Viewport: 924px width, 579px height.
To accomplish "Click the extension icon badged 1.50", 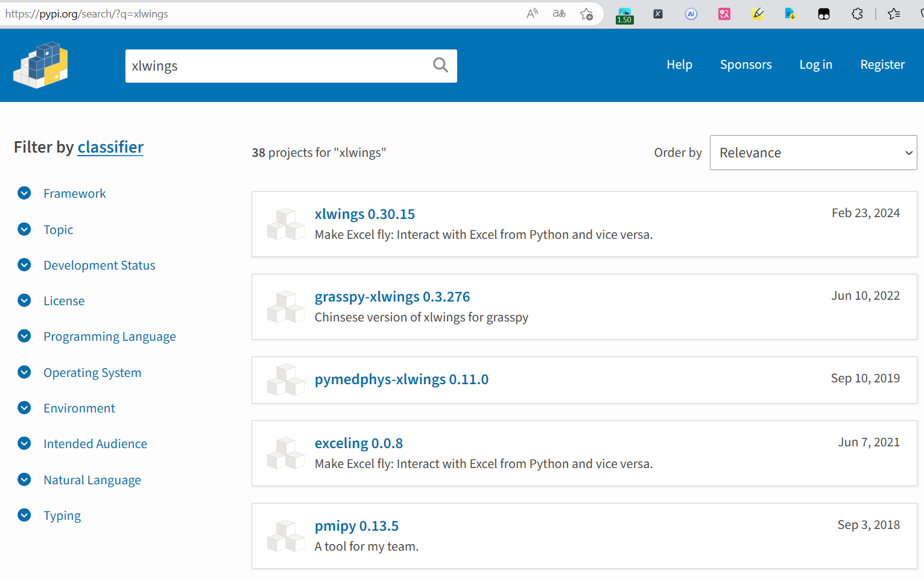I will click(625, 15).
